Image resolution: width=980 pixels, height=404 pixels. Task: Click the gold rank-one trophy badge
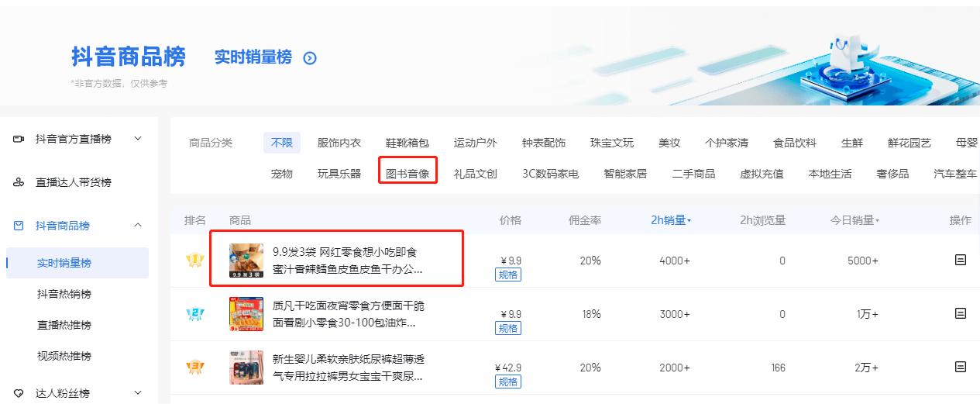point(194,261)
